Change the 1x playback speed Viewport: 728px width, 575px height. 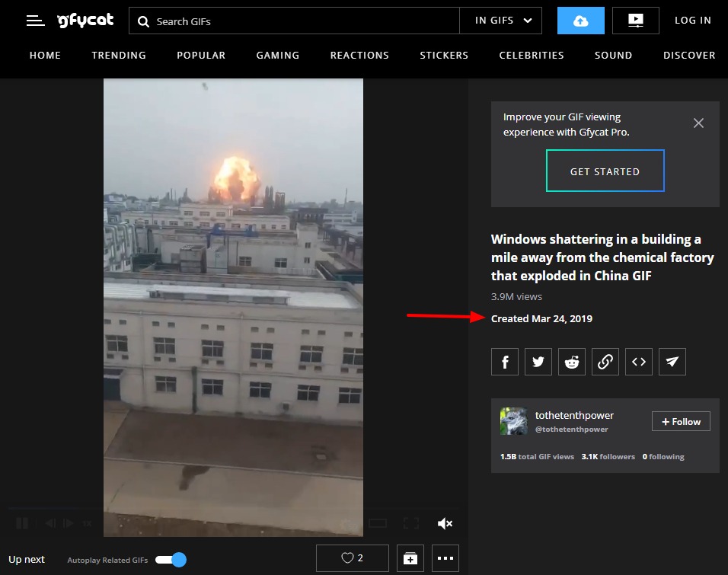tap(87, 523)
